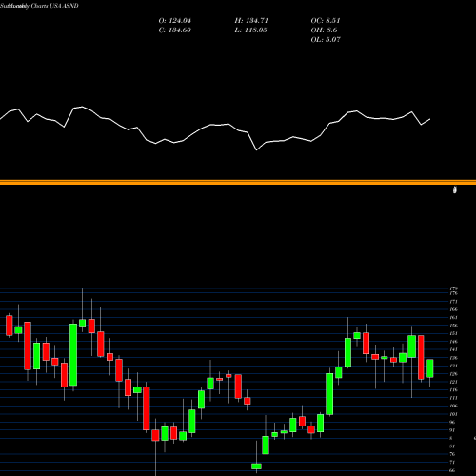Click the 'OH: 8.6' reading
Viewport: 476px width, 476px height.
[324, 30]
